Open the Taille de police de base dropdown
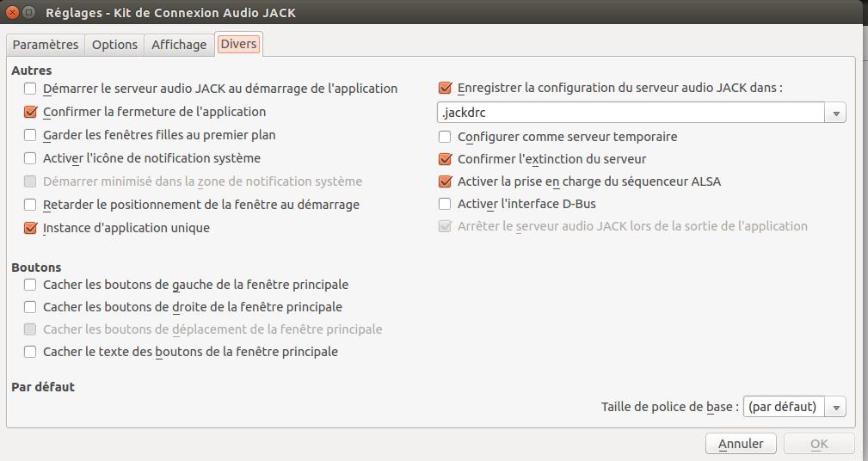Screen dimensions: 868x461 pyautogui.click(x=794, y=407)
